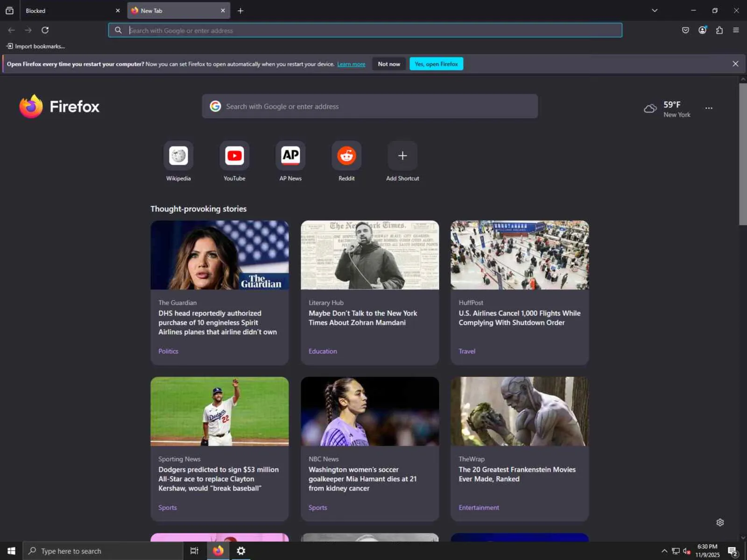Click Import bookmarks in the bookmarks toolbar
747x560 pixels.
[x=35, y=46]
